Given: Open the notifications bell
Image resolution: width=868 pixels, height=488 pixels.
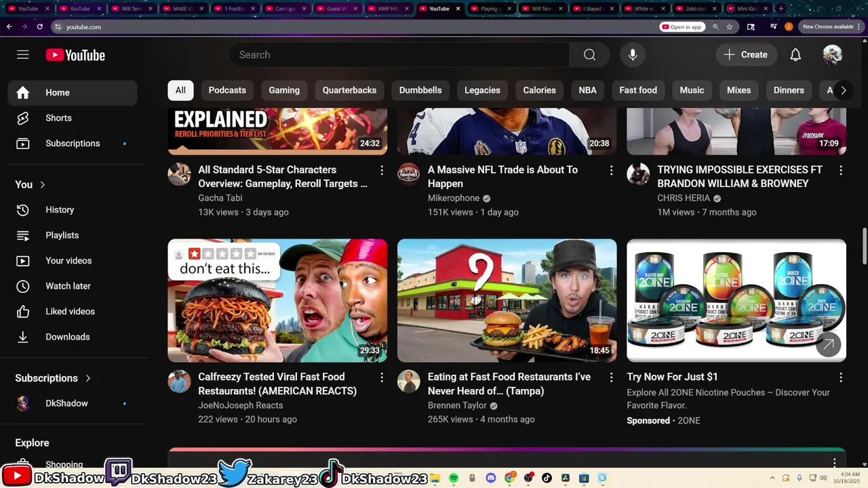Looking at the screenshot, I should pos(795,55).
